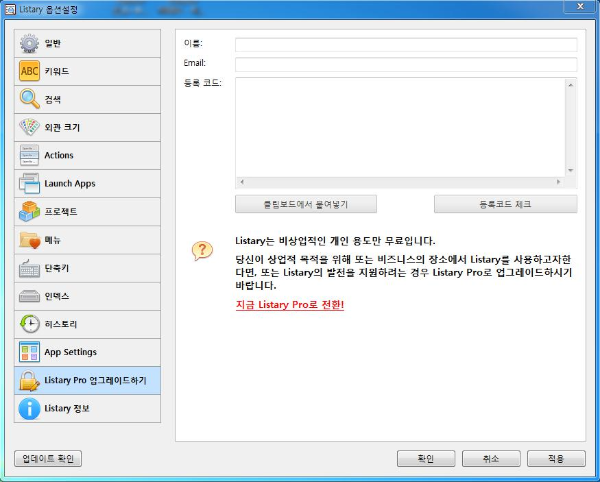600x482 pixels.
Task: Open the 지금 Listary Pro로 전환! link
Action: 290,305
